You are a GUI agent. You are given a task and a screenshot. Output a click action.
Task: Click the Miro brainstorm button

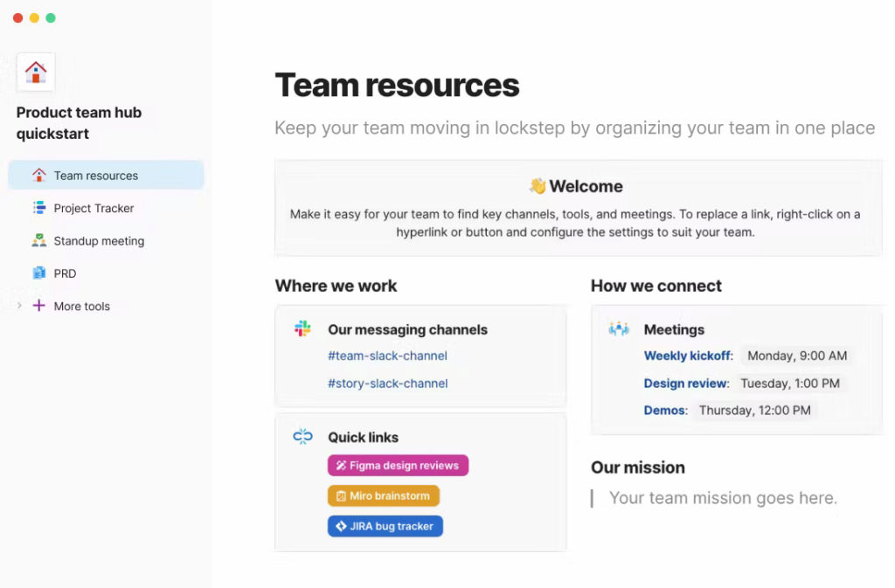tap(383, 495)
